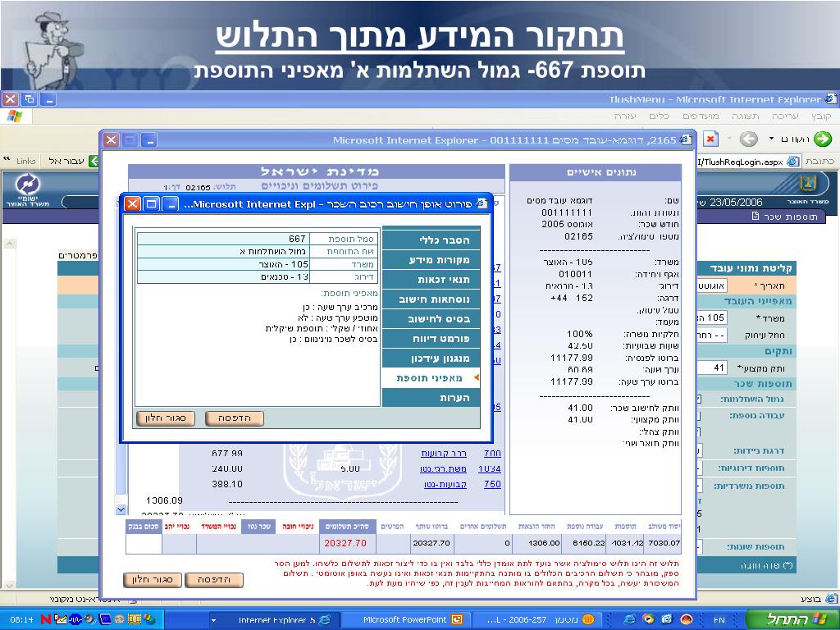Click the language indicator EN in taskbar
Viewport: 840px width, 630px height.
click(719, 620)
